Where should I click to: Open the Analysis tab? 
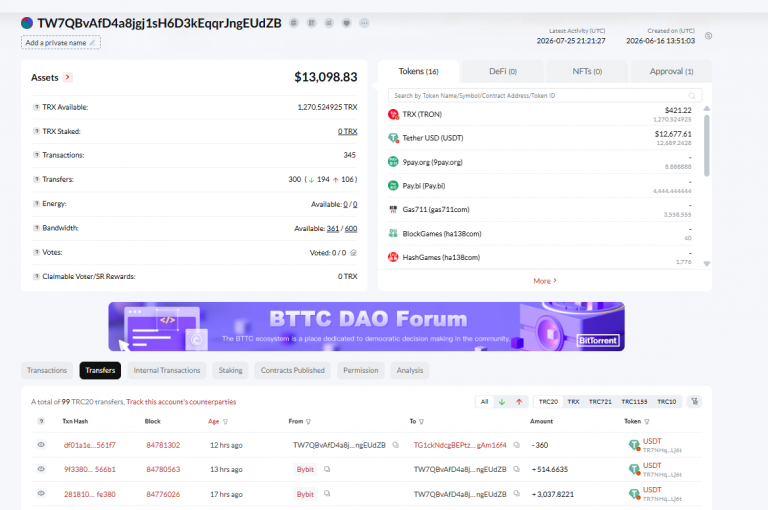(x=410, y=370)
